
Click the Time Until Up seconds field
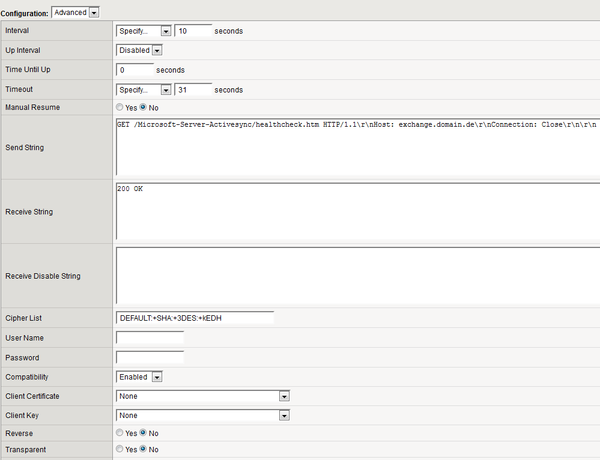(x=135, y=70)
